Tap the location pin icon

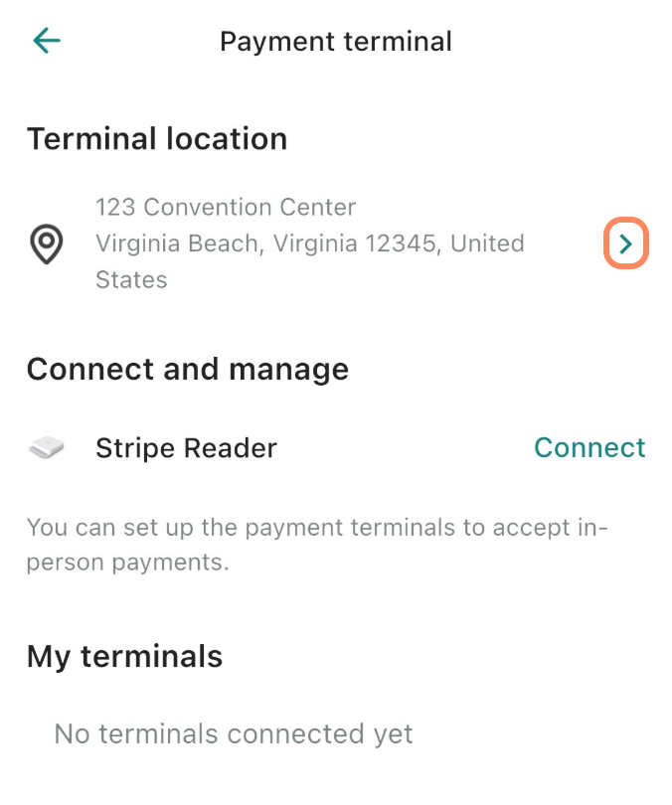[x=47, y=244]
